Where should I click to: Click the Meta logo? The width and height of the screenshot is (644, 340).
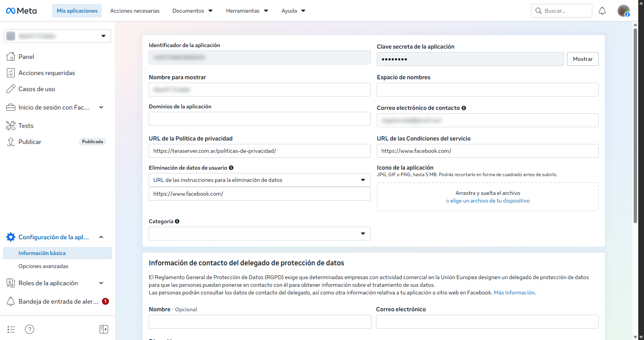21,11
